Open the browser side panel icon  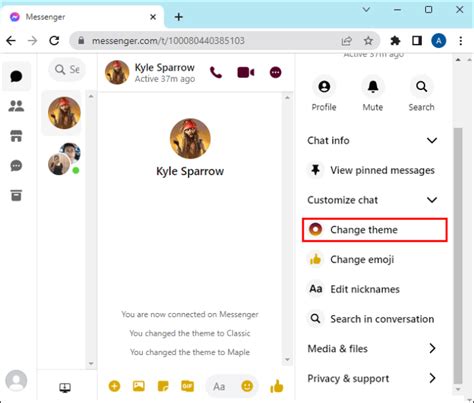pyautogui.click(x=417, y=41)
